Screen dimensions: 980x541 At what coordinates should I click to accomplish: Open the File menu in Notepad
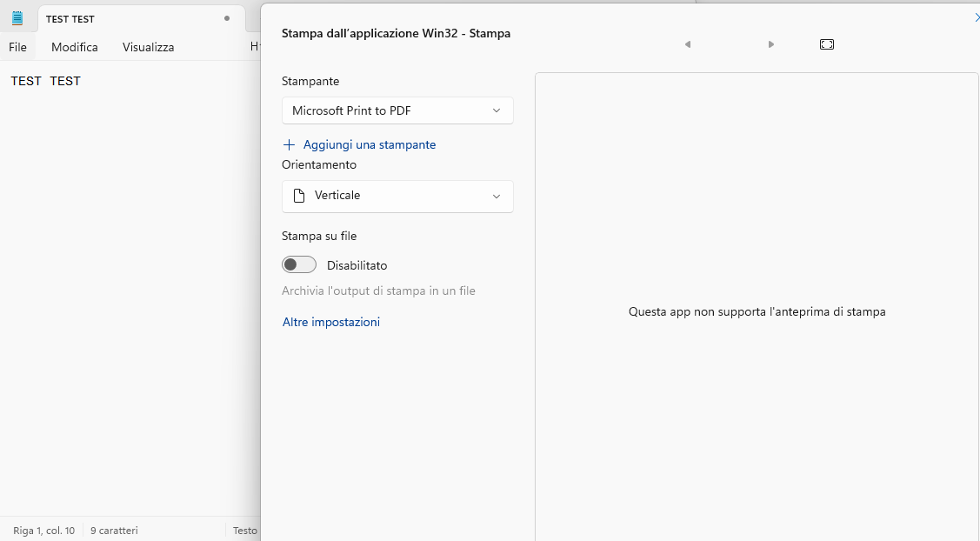click(x=17, y=47)
